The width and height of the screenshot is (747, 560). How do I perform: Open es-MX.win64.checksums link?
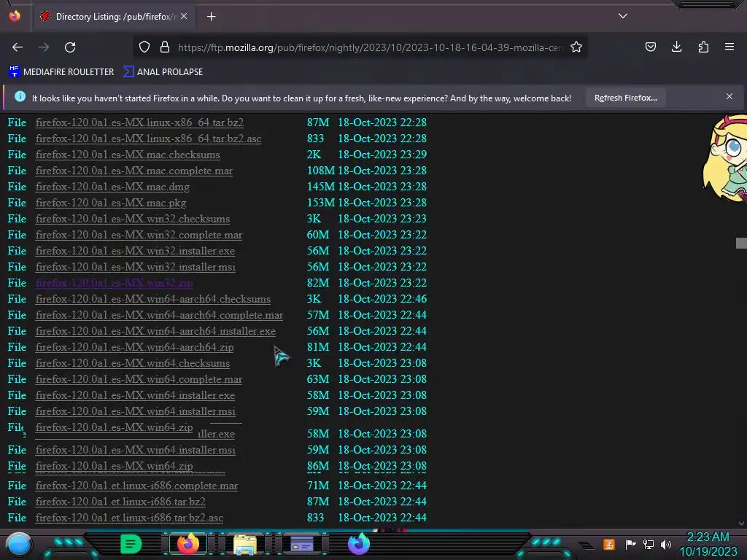[133, 363]
